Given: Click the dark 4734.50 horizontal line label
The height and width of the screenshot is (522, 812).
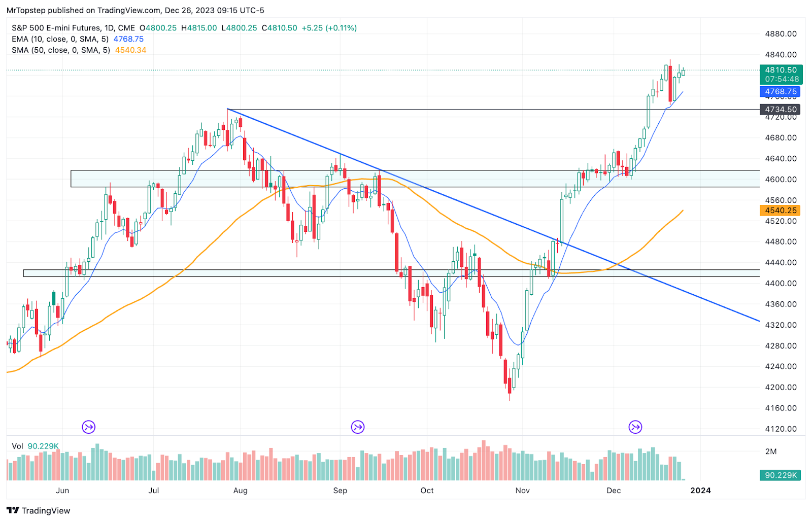Looking at the screenshot, I should [x=781, y=109].
